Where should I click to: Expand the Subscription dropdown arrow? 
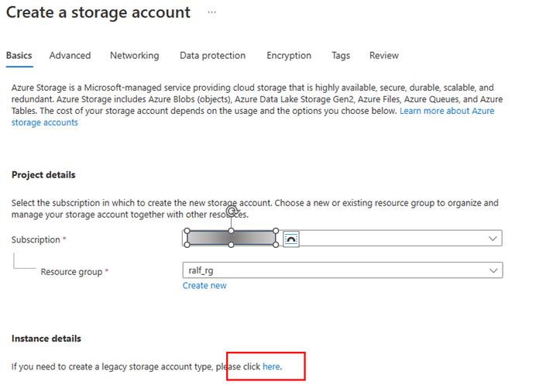click(493, 239)
